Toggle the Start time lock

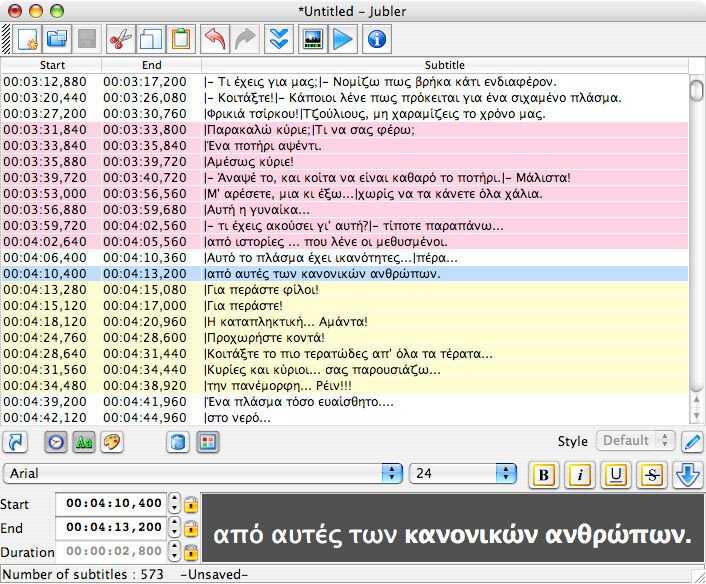tap(191, 504)
